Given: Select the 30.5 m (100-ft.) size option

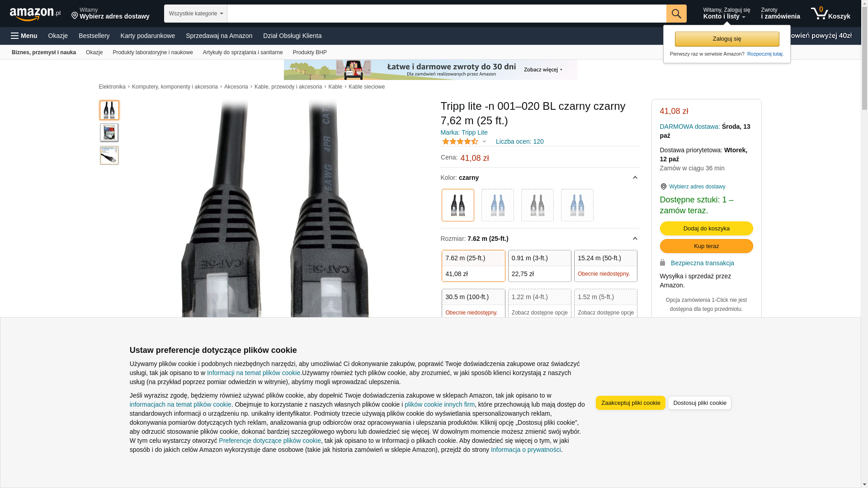Looking at the screenshot, I should click(473, 304).
